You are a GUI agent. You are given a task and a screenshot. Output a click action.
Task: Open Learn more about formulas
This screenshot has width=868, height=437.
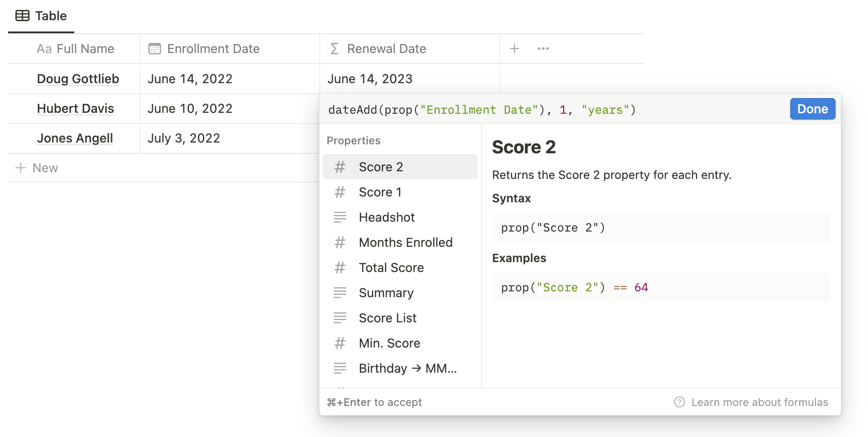[x=760, y=402]
